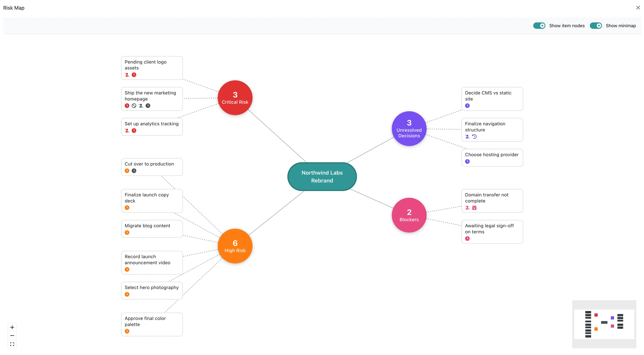The height and width of the screenshot is (355, 644).
Task: Click blocked icon on Ship the new marketing homepage
Action: [x=134, y=106]
